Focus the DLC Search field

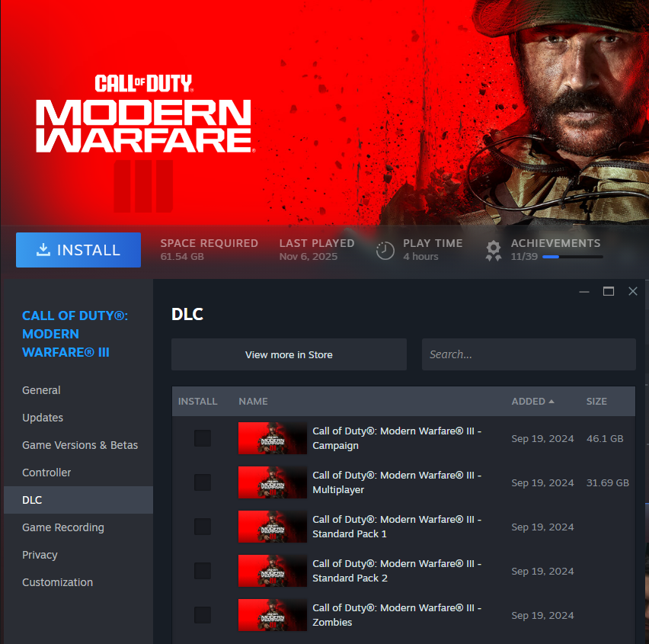529,354
